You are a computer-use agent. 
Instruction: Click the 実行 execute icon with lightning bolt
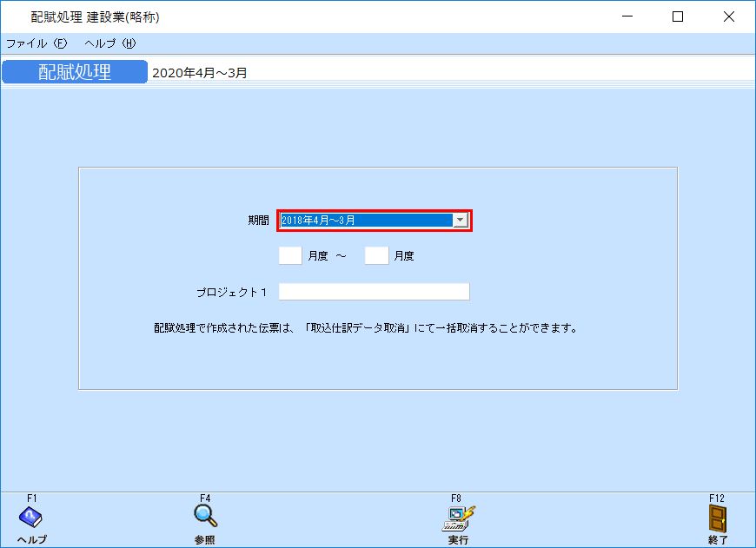pos(458,518)
